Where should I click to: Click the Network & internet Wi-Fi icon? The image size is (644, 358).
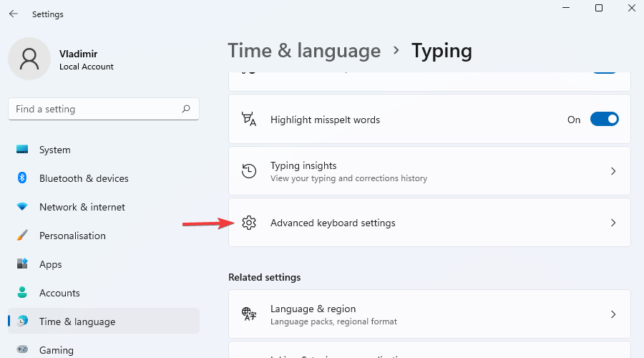pyautogui.click(x=22, y=207)
